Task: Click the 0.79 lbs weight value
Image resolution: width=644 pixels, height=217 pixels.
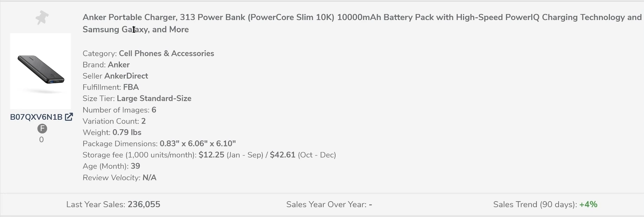Action: pyautogui.click(x=127, y=132)
